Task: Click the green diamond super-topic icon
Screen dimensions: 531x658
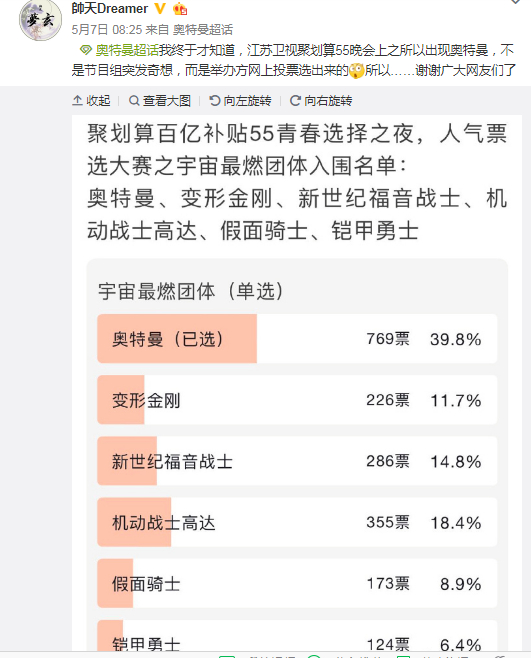Action: click(x=85, y=50)
